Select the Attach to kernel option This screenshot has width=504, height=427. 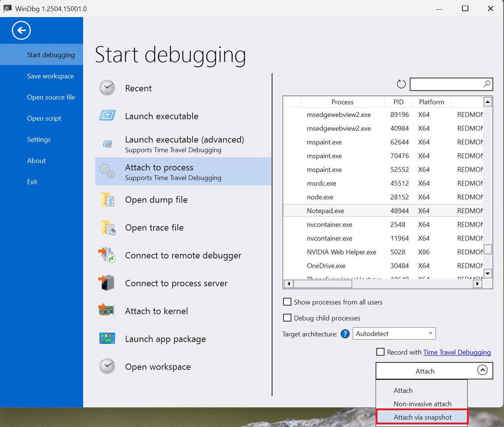pyautogui.click(x=183, y=311)
